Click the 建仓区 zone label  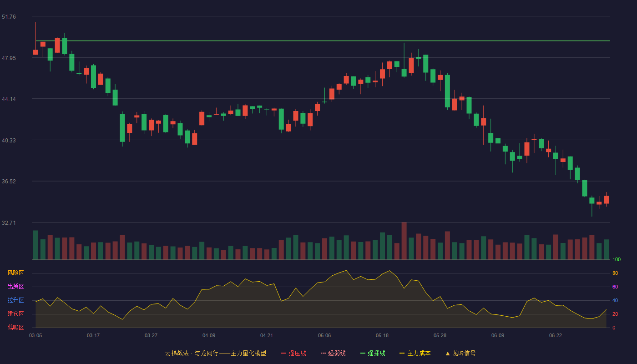pyautogui.click(x=15, y=314)
